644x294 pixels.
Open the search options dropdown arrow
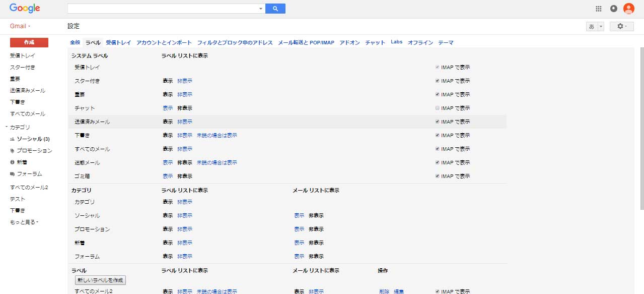260,9
